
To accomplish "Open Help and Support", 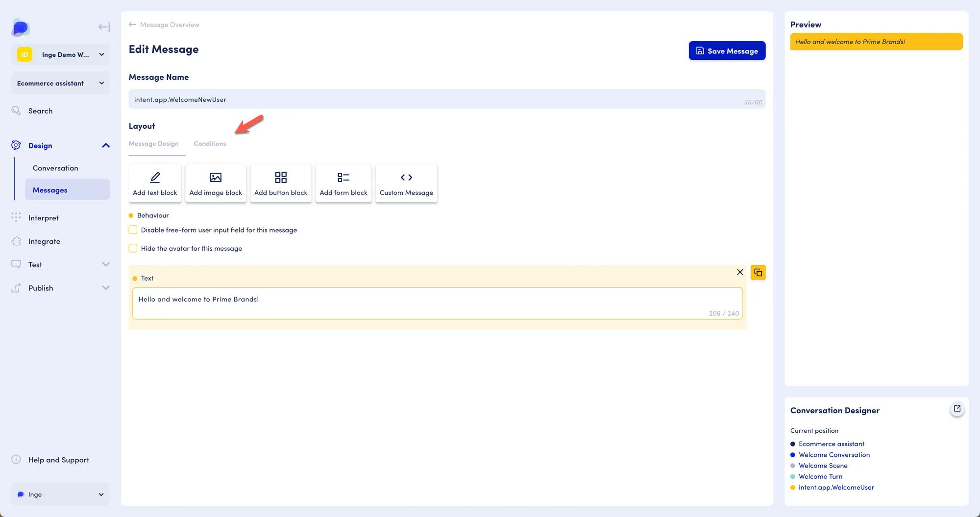I will coord(59,460).
